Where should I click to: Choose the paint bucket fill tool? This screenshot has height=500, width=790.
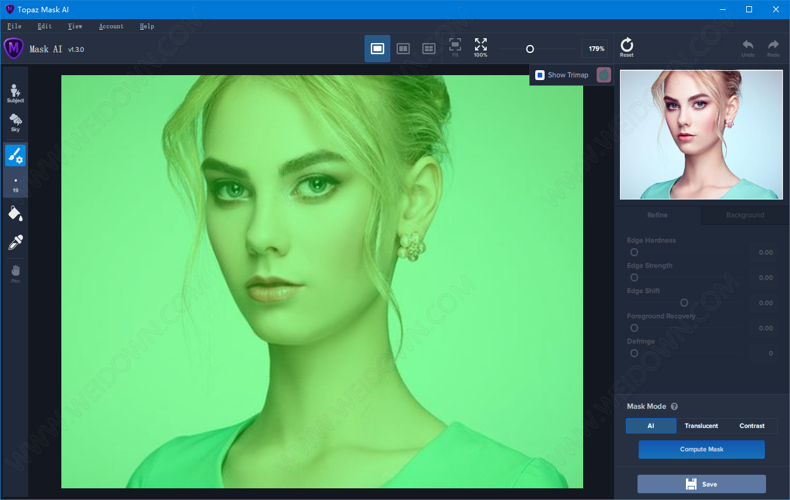(15, 213)
